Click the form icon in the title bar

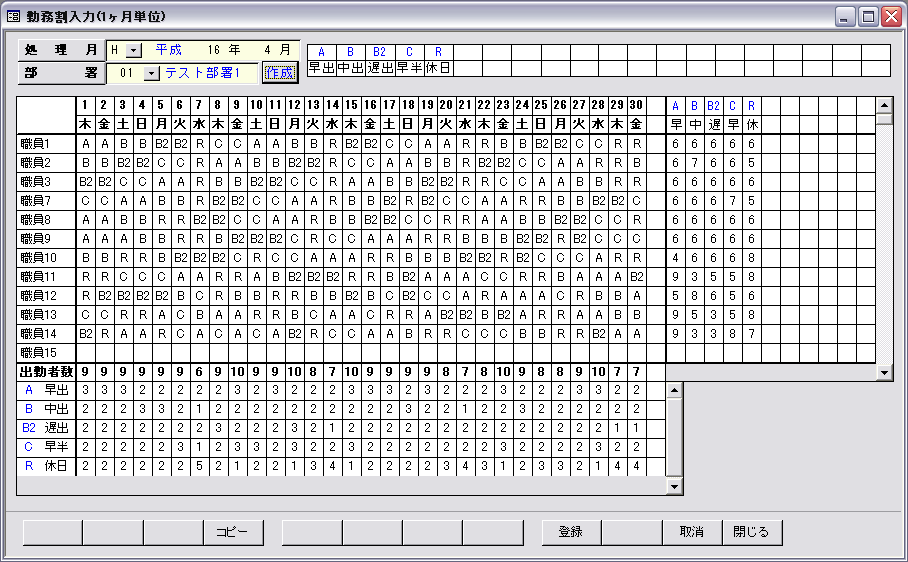(14, 17)
